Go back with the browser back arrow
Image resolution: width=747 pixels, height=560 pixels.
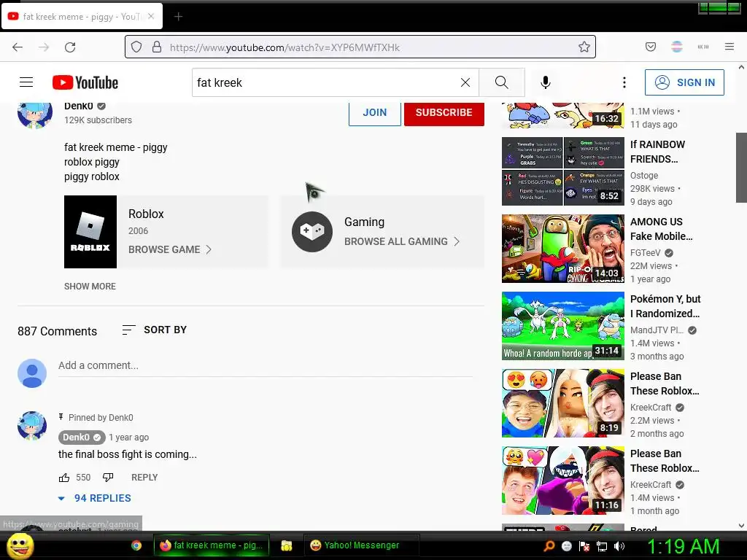click(18, 47)
